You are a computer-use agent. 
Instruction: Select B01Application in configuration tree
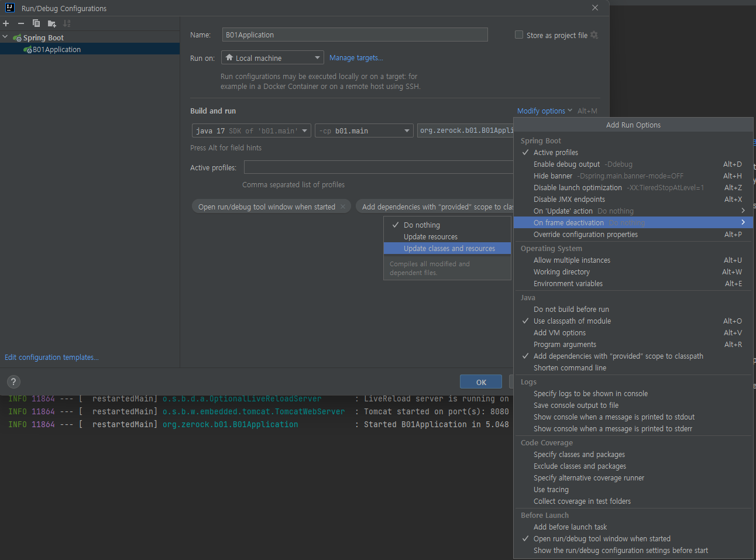click(90, 49)
